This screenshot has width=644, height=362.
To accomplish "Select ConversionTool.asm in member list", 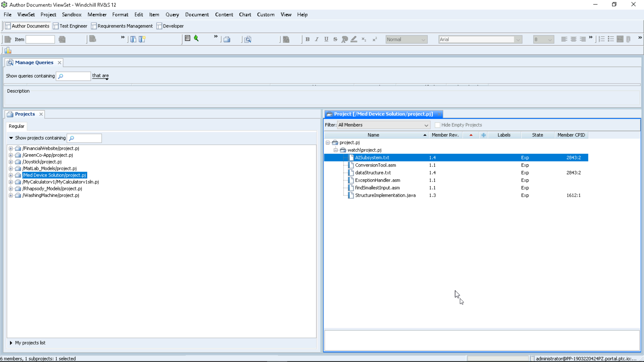I will coord(375,165).
